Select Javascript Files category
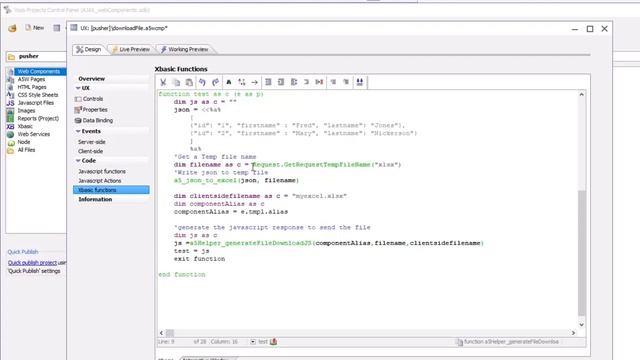The height and width of the screenshot is (360, 640). tap(36, 103)
